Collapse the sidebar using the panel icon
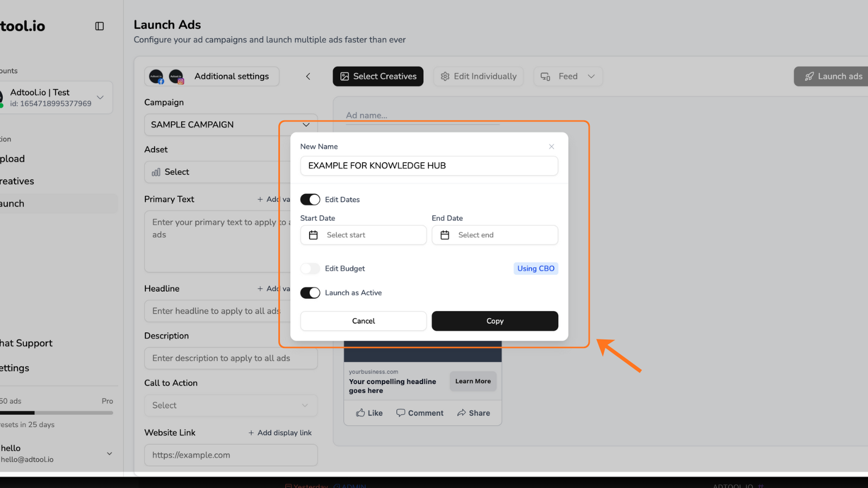This screenshot has height=488, width=868. (x=99, y=25)
